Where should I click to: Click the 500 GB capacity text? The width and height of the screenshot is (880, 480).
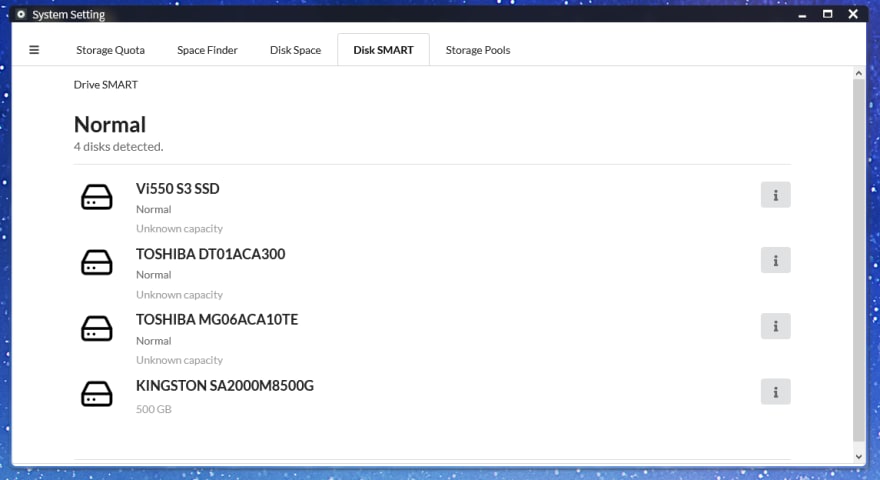[154, 409]
